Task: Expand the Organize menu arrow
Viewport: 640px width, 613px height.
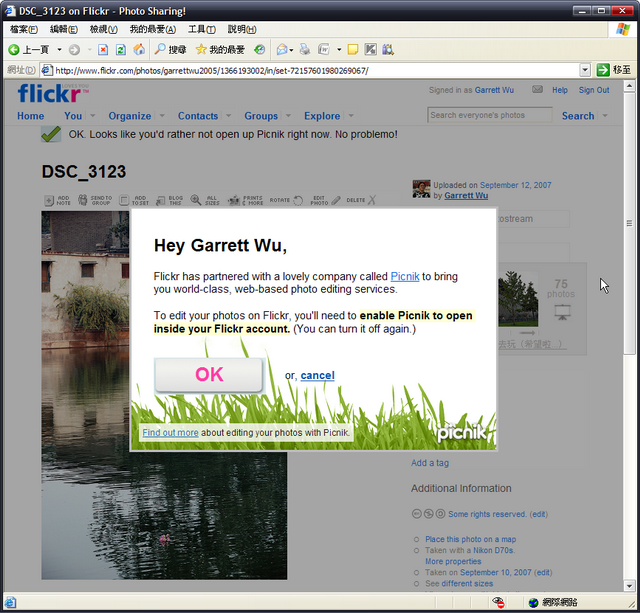Action: click(162, 116)
